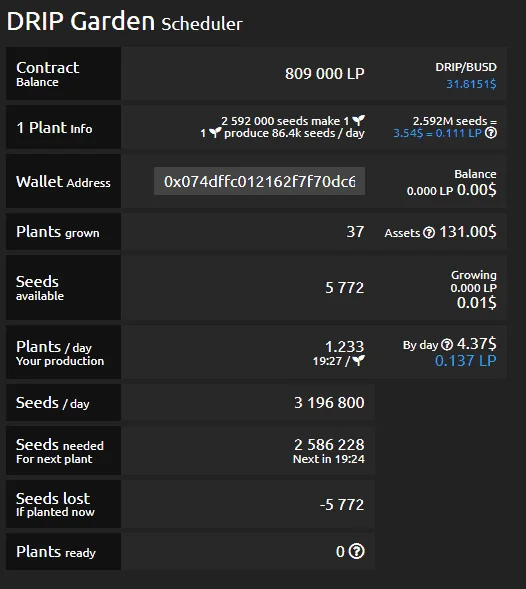Click the Wallet Address label

point(63,182)
